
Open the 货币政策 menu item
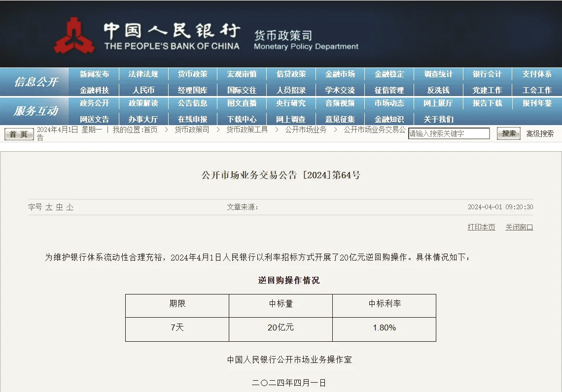pos(192,74)
